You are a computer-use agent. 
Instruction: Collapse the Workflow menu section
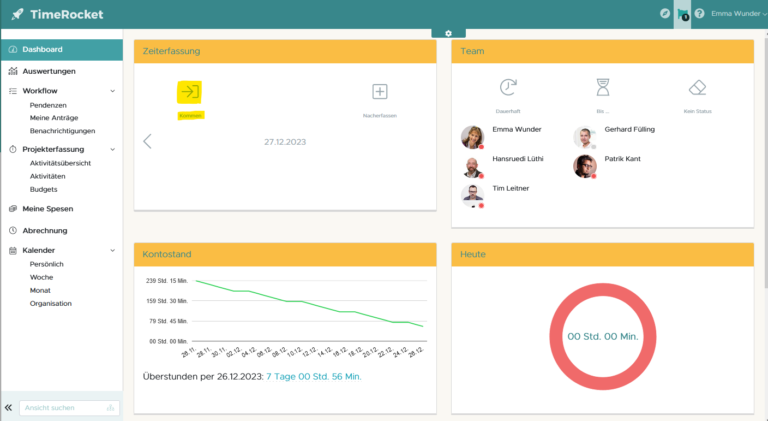coord(112,91)
